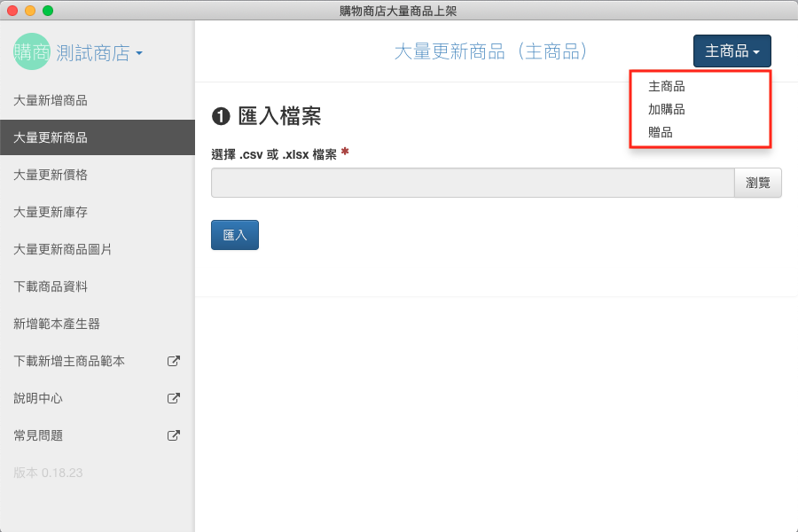Close the window with the red button

click(x=12, y=10)
